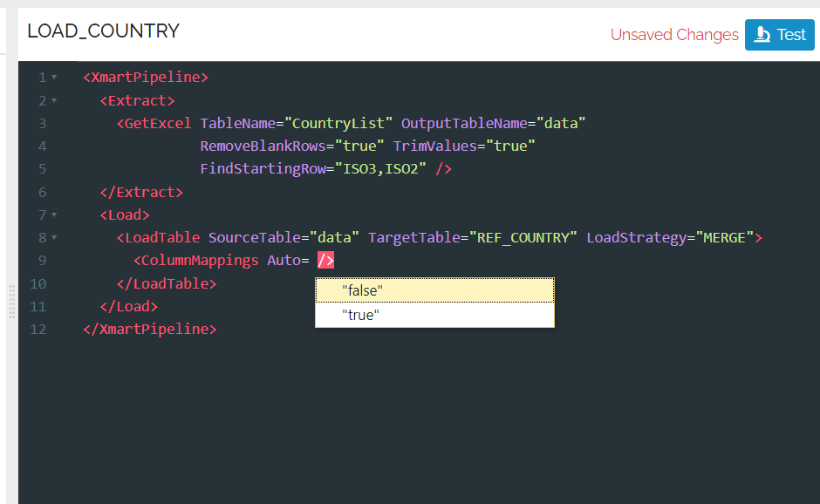Click </XmartPipeline> closing tag
This screenshot has width=820, height=504.
(149, 330)
